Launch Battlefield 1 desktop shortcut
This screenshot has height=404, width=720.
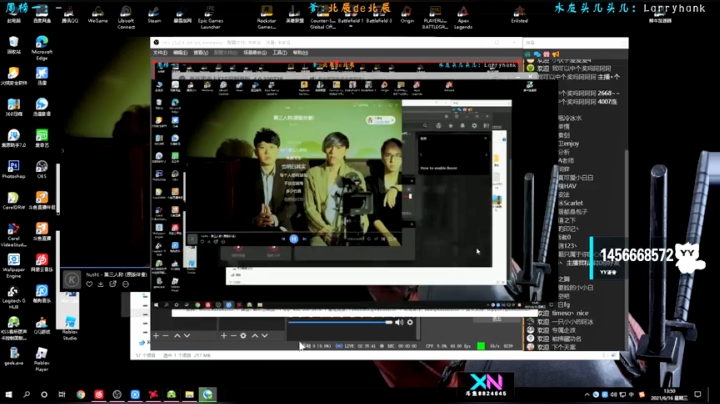(x=350, y=15)
